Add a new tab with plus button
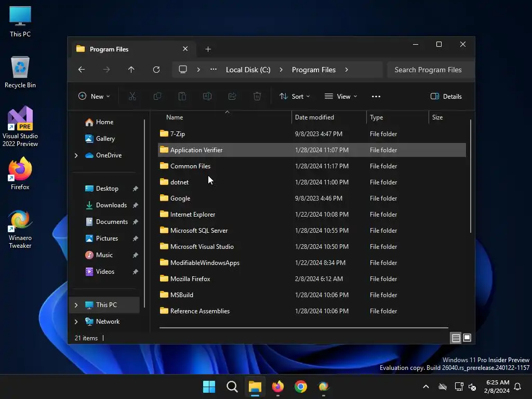This screenshot has height=399, width=532. [208, 49]
